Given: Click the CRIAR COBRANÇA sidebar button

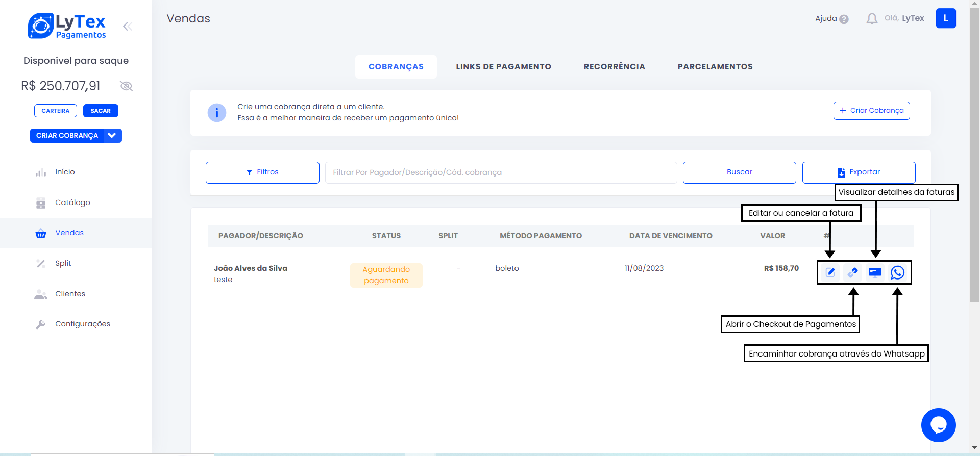Looking at the screenshot, I should (x=67, y=135).
